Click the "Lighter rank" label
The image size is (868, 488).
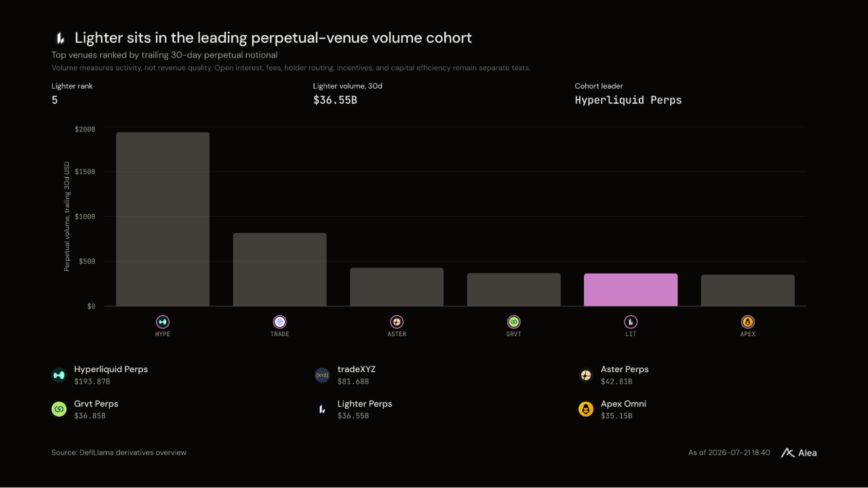72,86
